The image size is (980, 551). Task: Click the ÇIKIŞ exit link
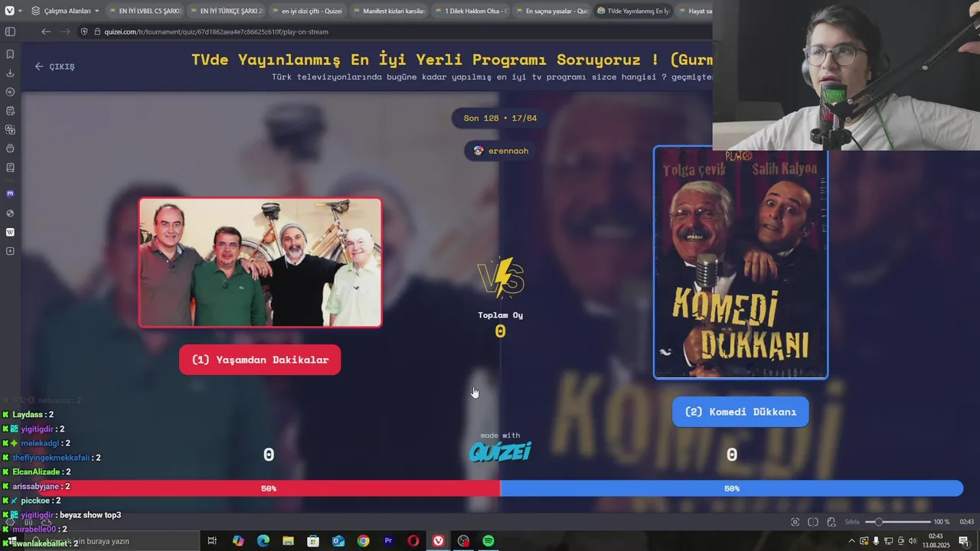coord(54,67)
